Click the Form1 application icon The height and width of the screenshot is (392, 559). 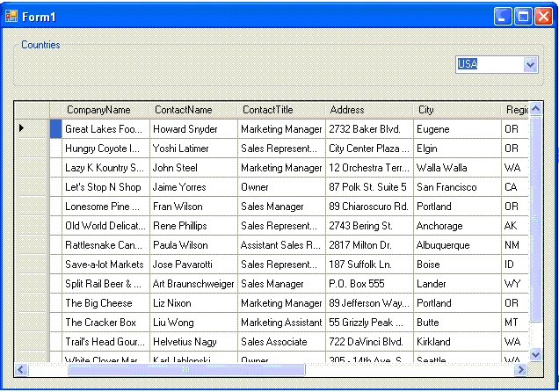pyautogui.click(x=11, y=16)
